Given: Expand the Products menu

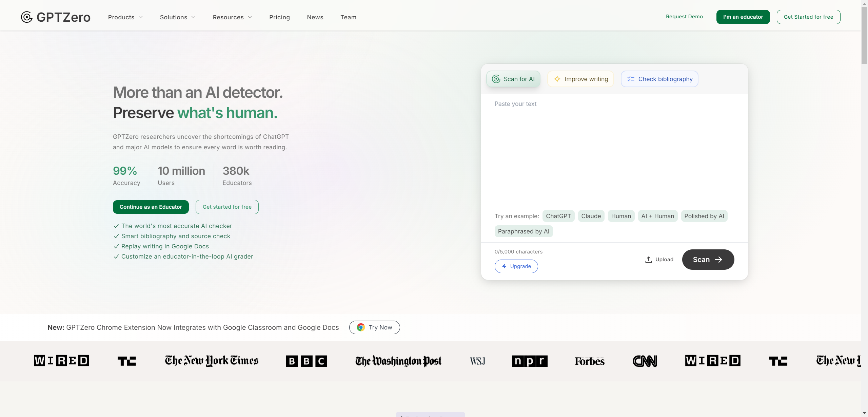Looking at the screenshot, I should pyautogui.click(x=125, y=17).
